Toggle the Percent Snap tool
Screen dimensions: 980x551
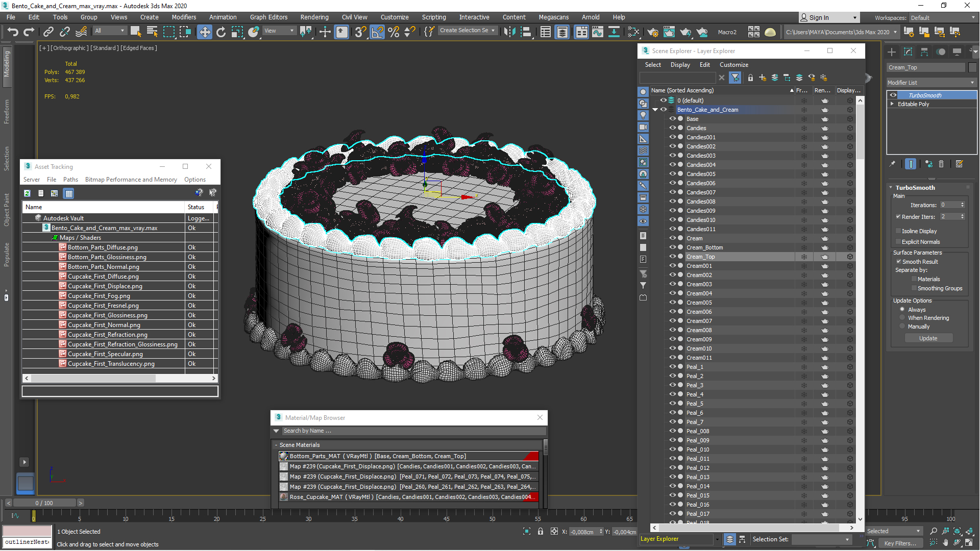point(394,32)
